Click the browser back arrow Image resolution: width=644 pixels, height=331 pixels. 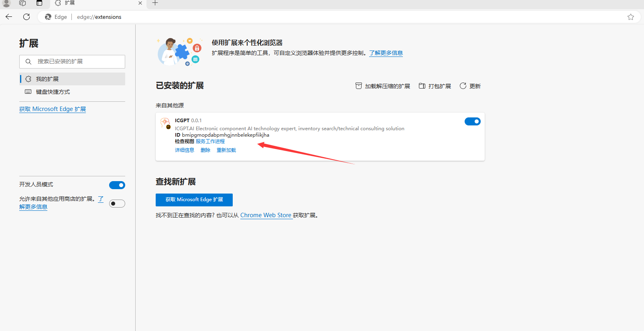9,17
